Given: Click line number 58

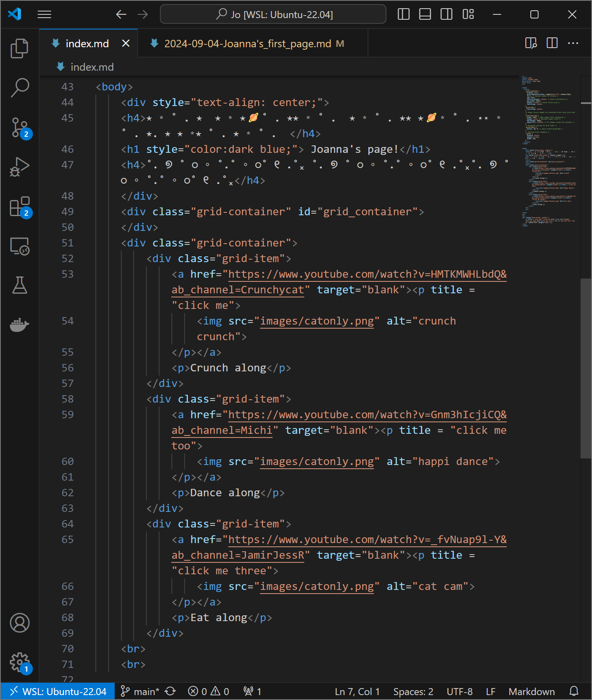Looking at the screenshot, I should tap(67, 399).
